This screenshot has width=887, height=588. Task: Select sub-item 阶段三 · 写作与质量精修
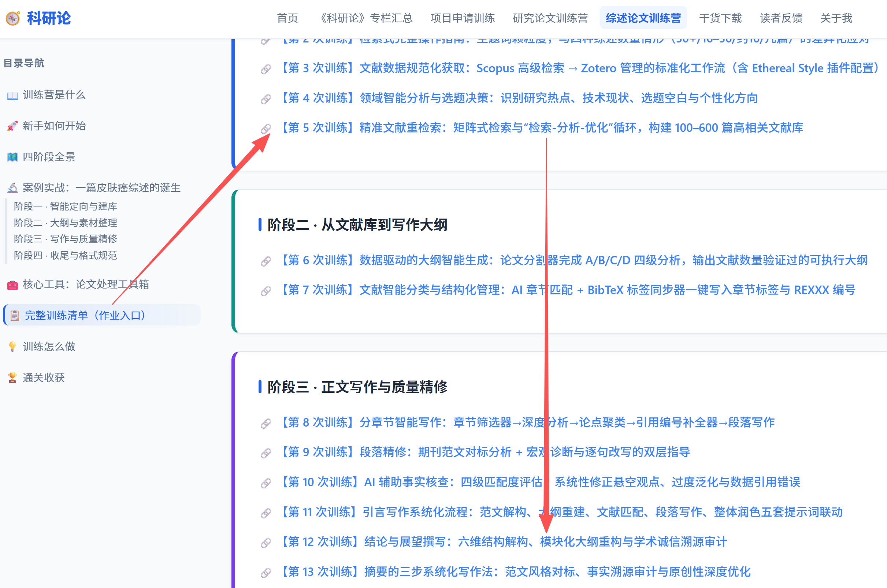click(66, 239)
